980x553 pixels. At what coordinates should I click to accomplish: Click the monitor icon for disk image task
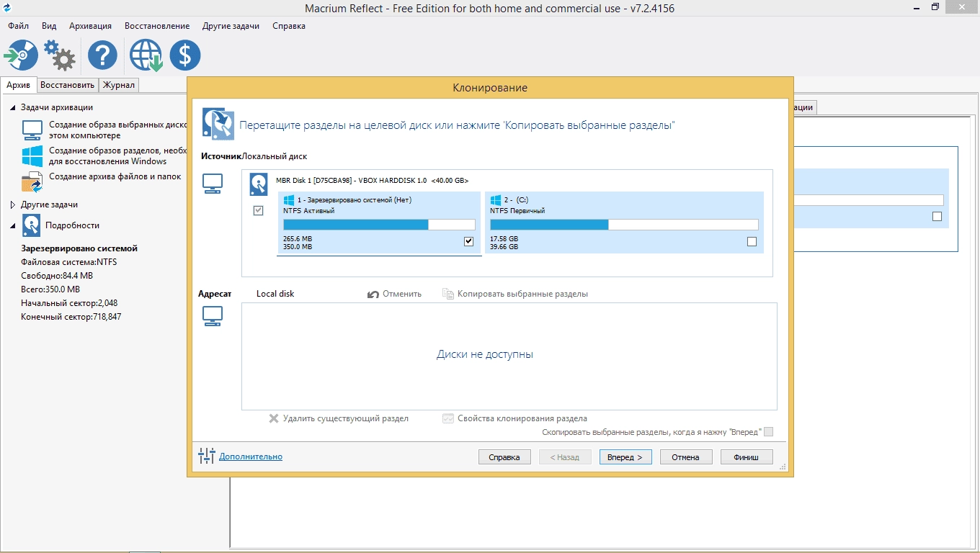coord(32,130)
